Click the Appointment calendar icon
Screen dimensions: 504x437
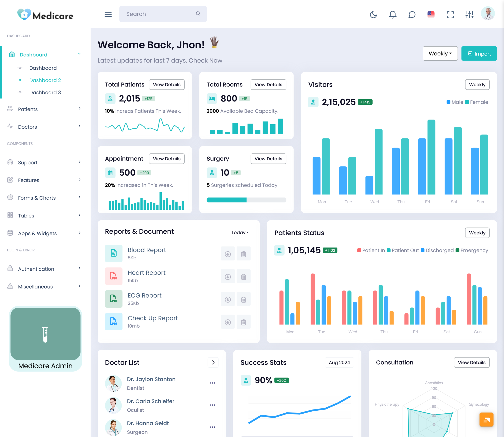(x=110, y=173)
